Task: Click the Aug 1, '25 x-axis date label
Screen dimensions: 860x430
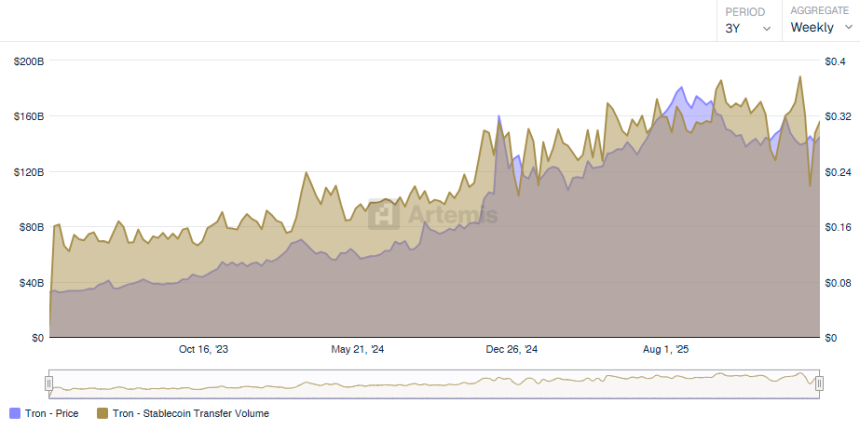Action: [x=665, y=350]
